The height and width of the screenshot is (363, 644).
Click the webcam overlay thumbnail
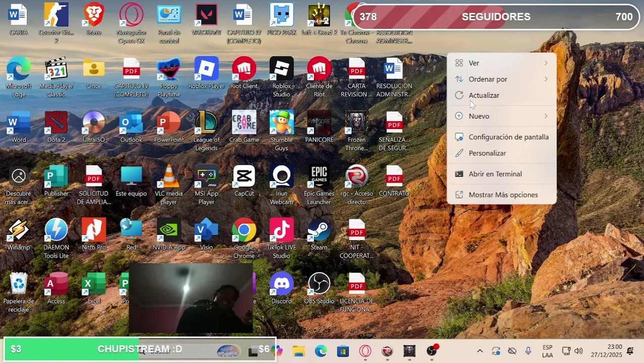[x=191, y=298]
